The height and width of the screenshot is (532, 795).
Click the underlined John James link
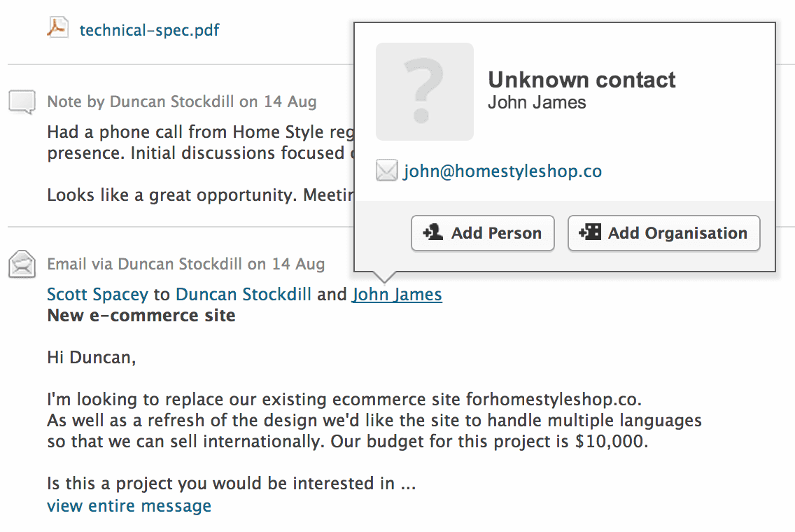coord(397,295)
